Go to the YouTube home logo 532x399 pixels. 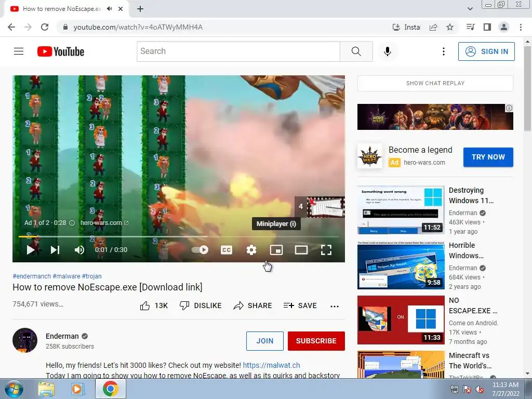point(61,51)
